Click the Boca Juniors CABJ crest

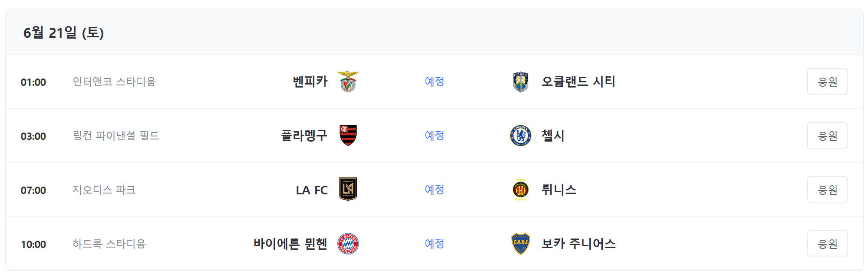pyautogui.click(x=520, y=243)
